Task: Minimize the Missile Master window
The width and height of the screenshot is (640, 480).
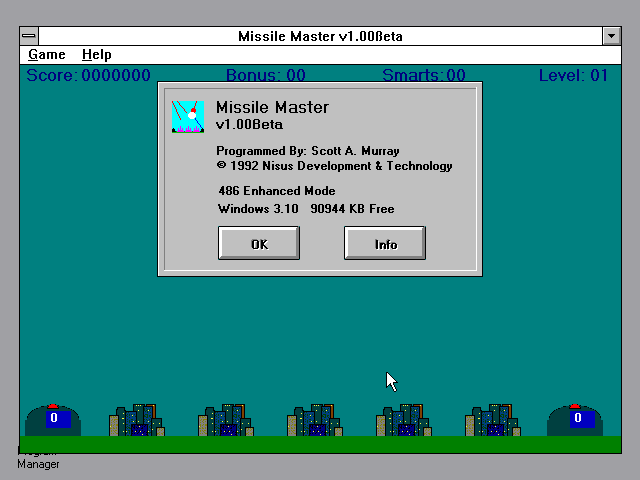Action: click(x=611, y=36)
